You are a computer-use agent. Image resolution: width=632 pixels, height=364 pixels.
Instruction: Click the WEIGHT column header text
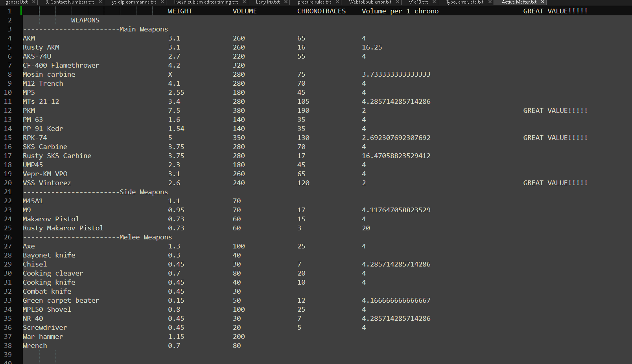pos(180,11)
